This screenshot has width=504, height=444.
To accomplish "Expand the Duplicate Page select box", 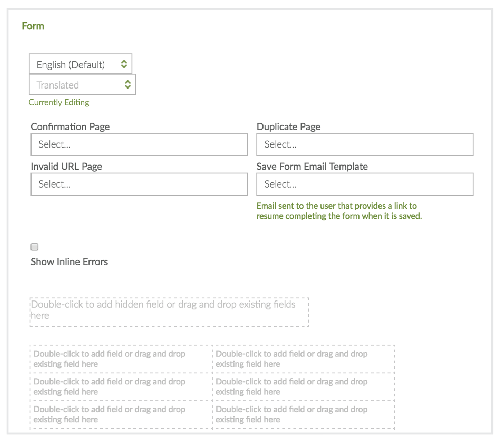I will 365,145.
